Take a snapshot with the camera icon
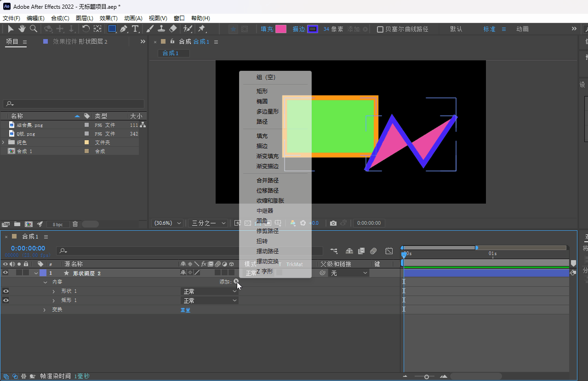Image resolution: width=588 pixels, height=381 pixels. 333,223
